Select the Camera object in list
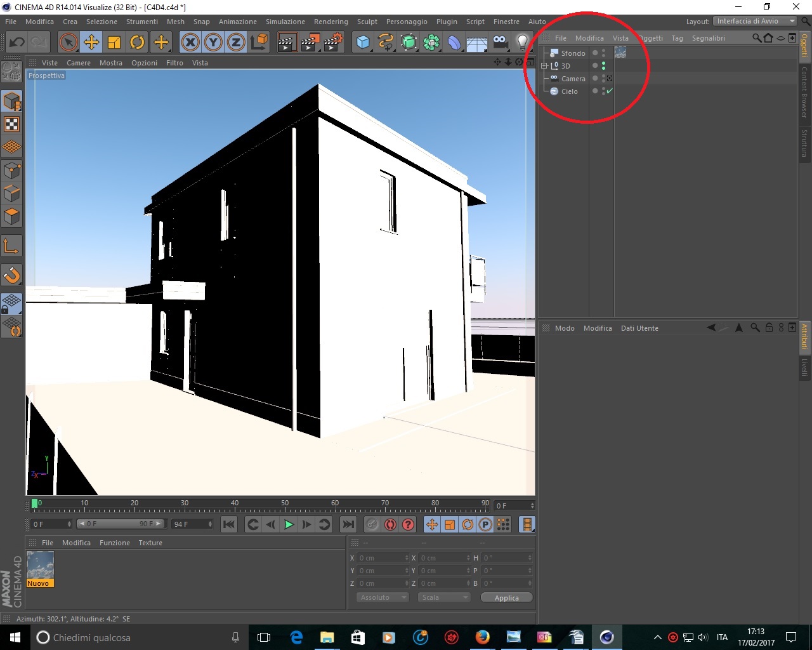 point(573,79)
